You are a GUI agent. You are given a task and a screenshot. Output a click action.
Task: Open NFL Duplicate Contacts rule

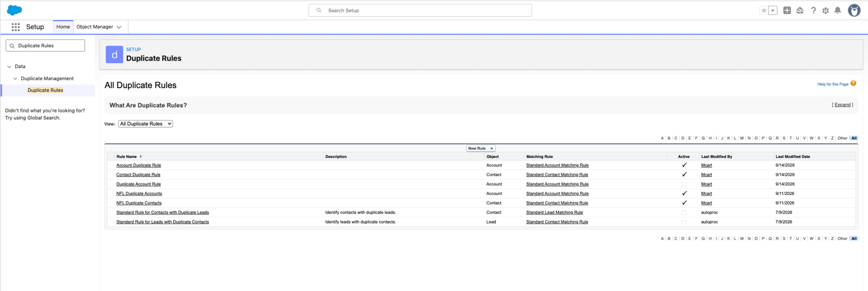[139, 203]
